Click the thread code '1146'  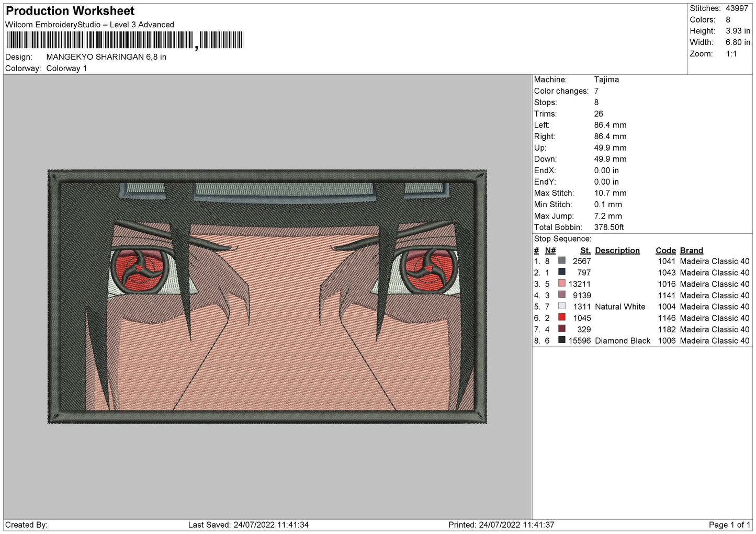667,318
